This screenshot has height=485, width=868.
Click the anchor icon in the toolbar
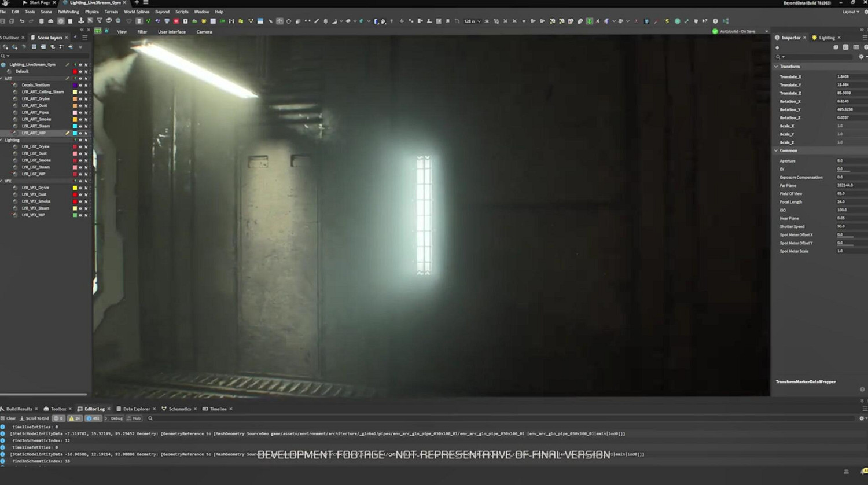80,21
